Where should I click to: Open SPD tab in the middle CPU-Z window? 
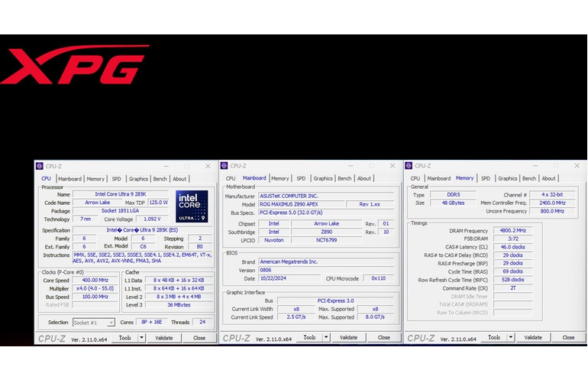pyautogui.click(x=301, y=179)
